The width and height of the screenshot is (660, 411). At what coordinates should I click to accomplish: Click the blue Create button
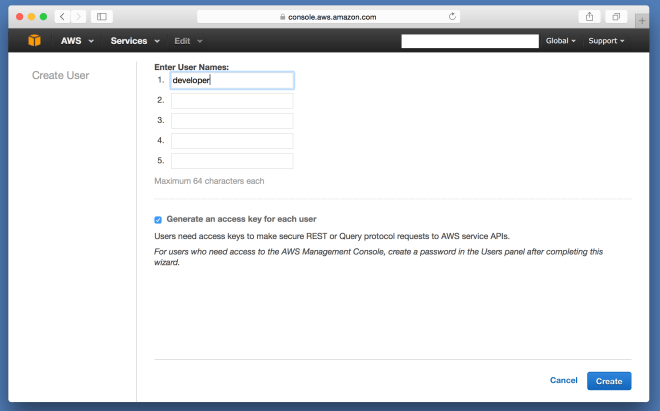tap(609, 381)
